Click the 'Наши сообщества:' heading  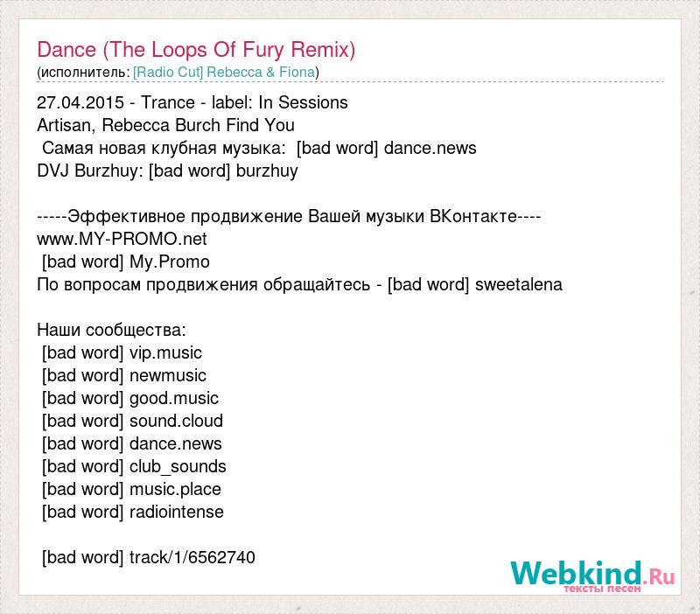(112, 331)
